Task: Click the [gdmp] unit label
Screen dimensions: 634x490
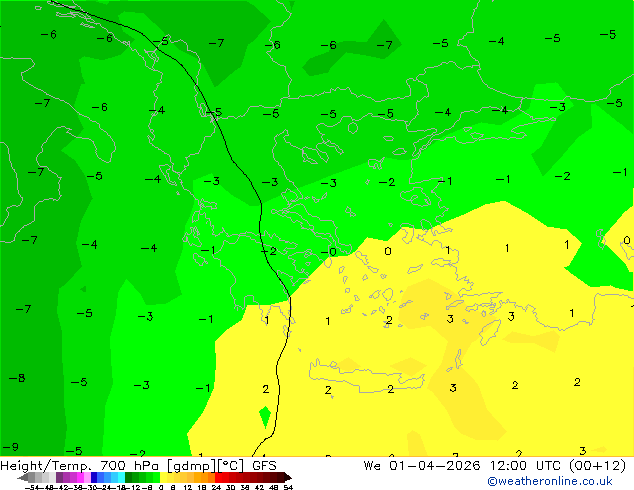Action: (x=192, y=466)
